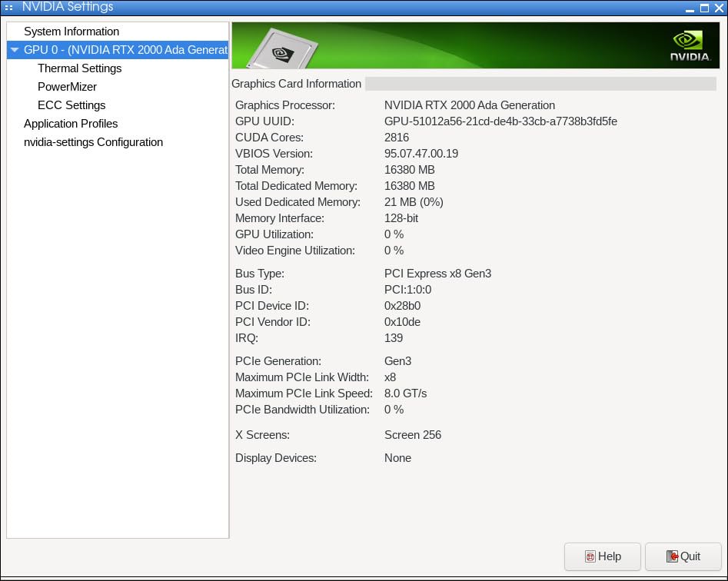728x581 pixels.
Task: Click X Screens value Screen 256
Action: 413,435
